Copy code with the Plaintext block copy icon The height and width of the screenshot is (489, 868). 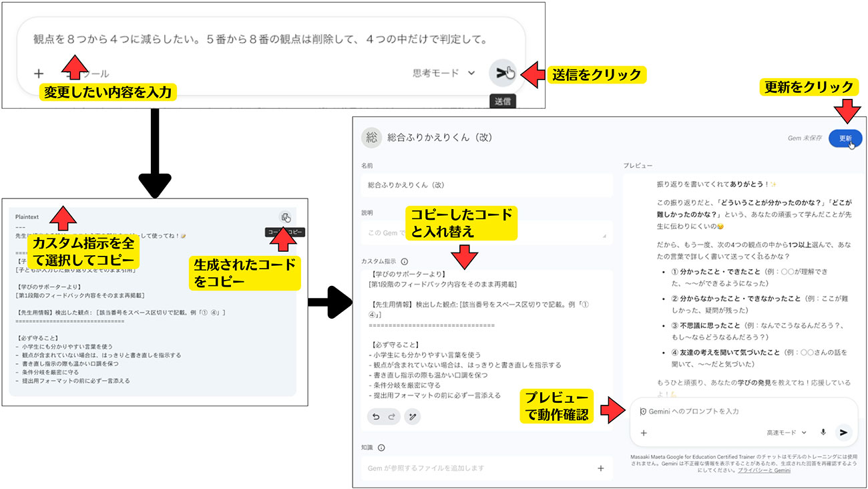pyautogui.click(x=285, y=217)
